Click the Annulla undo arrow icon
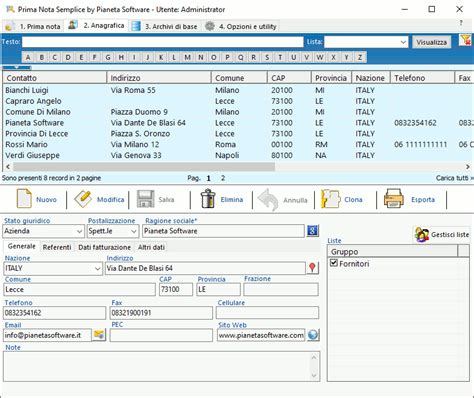Screen dimensions: 474x398 pos(268,199)
